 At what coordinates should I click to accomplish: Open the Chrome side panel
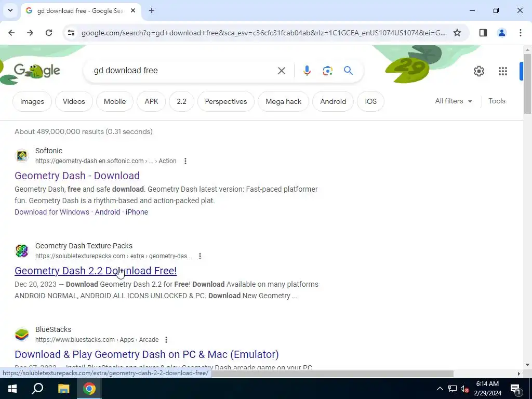[x=483, y=33]
